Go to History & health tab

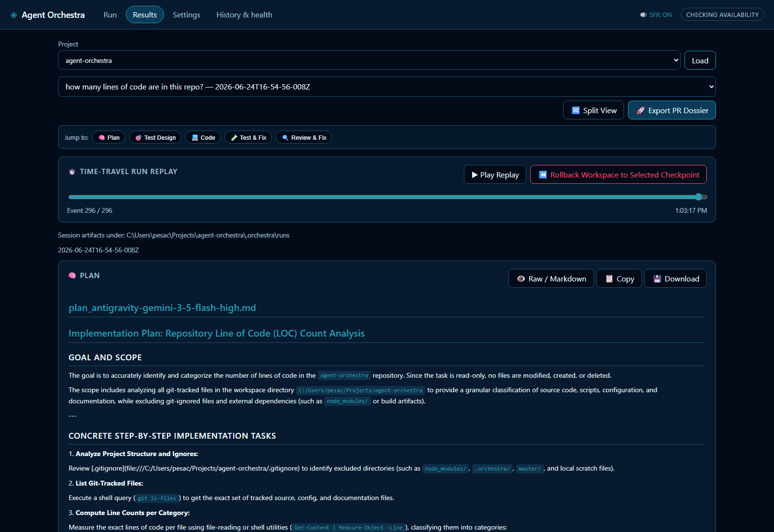[x=244, y=15]
